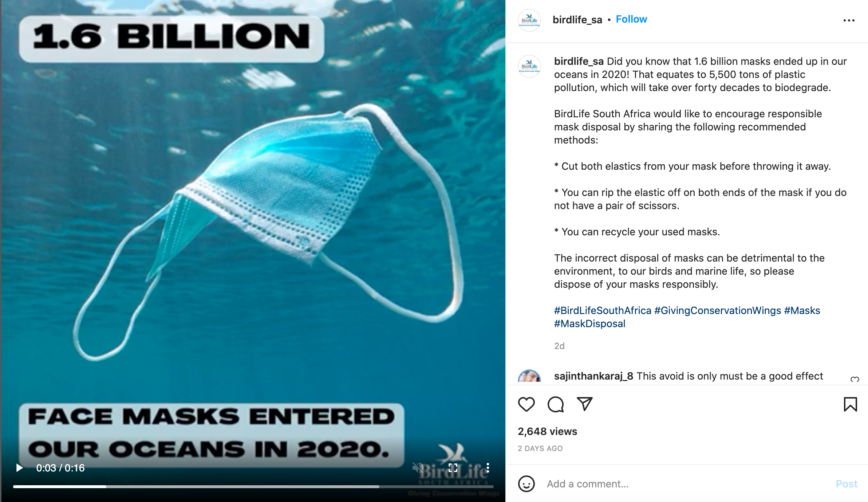
Task: Like the post with the heart icon
Action: pyautogui.click(x=526, y=404)
